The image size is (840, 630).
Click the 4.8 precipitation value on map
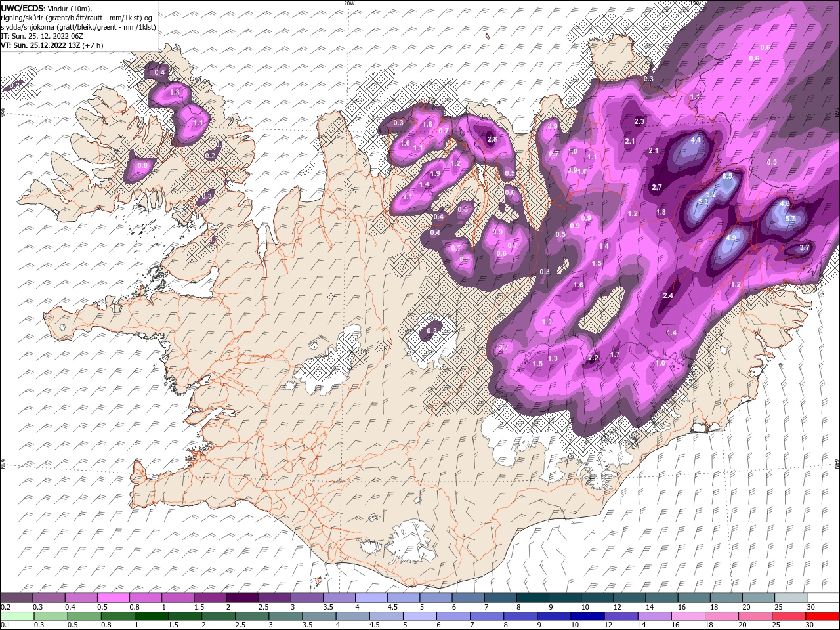click(785, 204)
